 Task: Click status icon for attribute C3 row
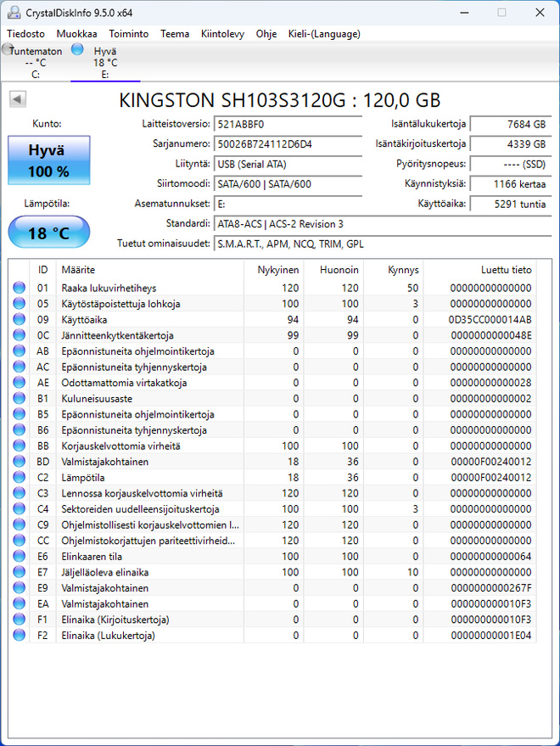tap(19, 493)
